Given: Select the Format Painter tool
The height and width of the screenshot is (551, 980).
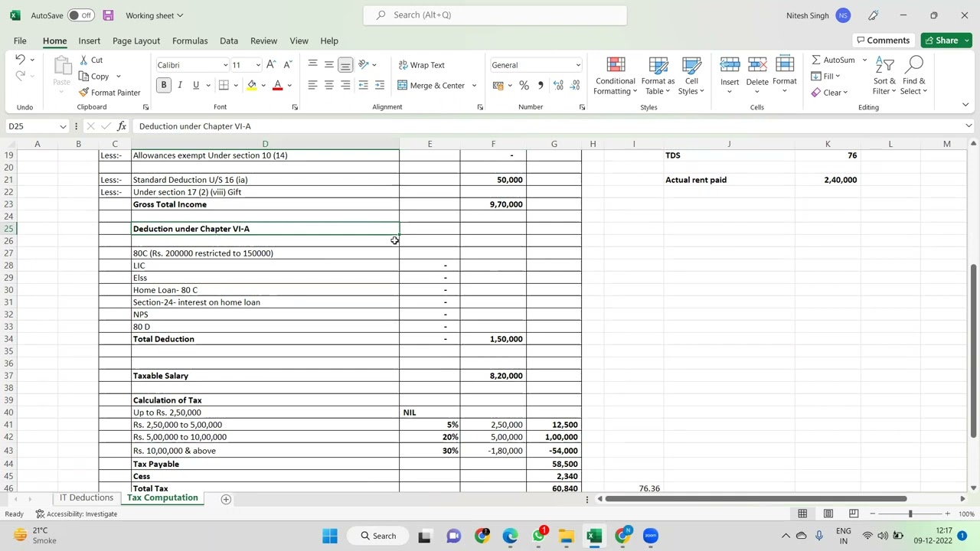Looking at the screenshot, I should point(109,93).
